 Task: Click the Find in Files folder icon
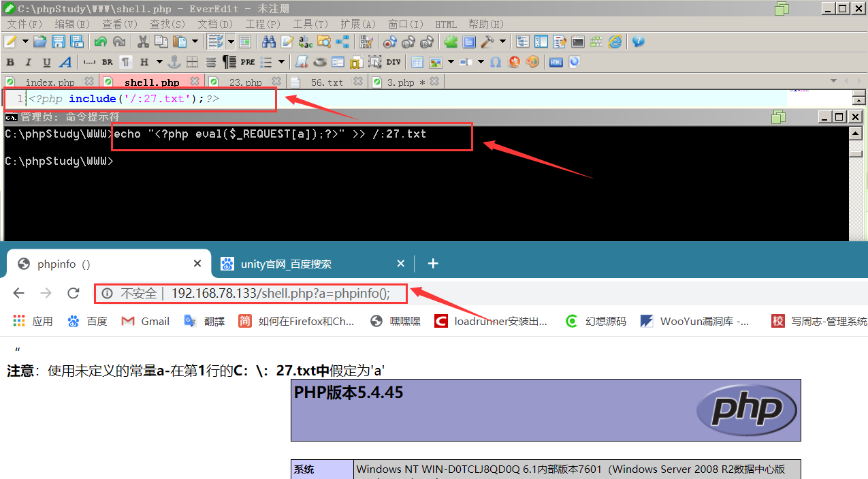click(x=324, y=42)
